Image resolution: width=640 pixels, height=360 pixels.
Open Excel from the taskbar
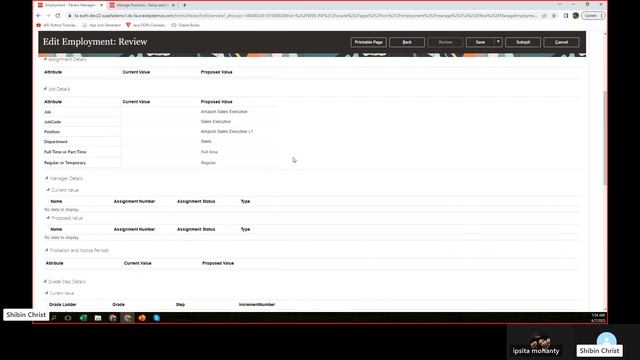(x=83, y=318)
